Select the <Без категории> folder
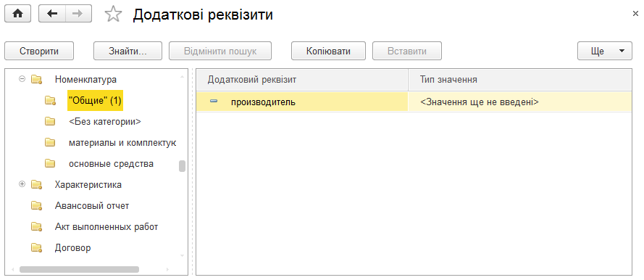The width and height of the screenshot is (644, 280). coord(105,122)
